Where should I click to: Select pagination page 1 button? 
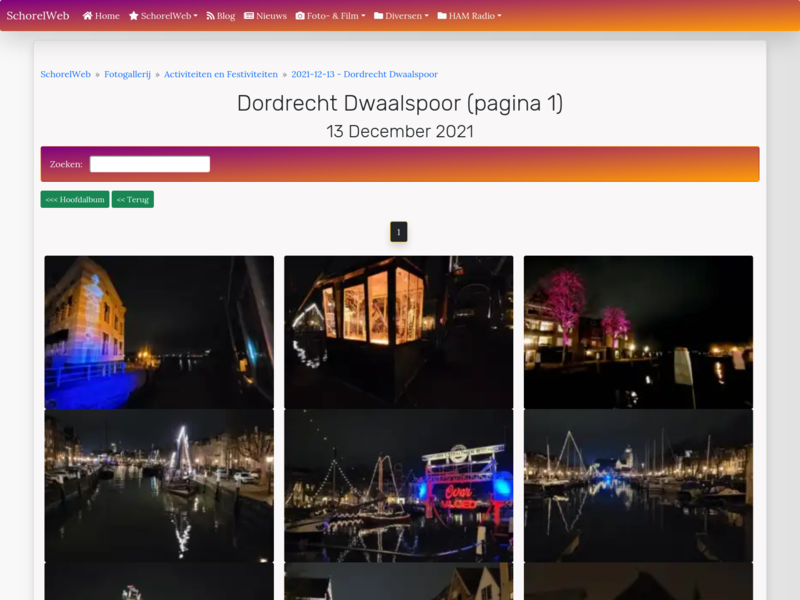coord(399,232)
